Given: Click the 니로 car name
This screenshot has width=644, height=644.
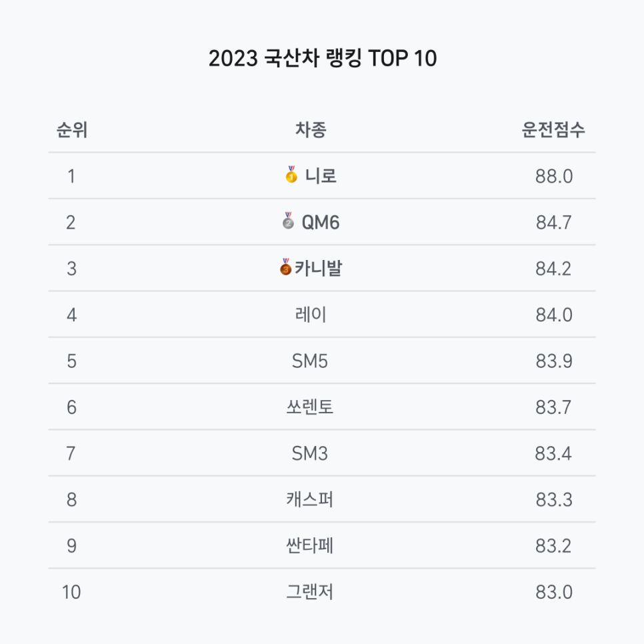Looking at the screenshot, I should 321,176.
